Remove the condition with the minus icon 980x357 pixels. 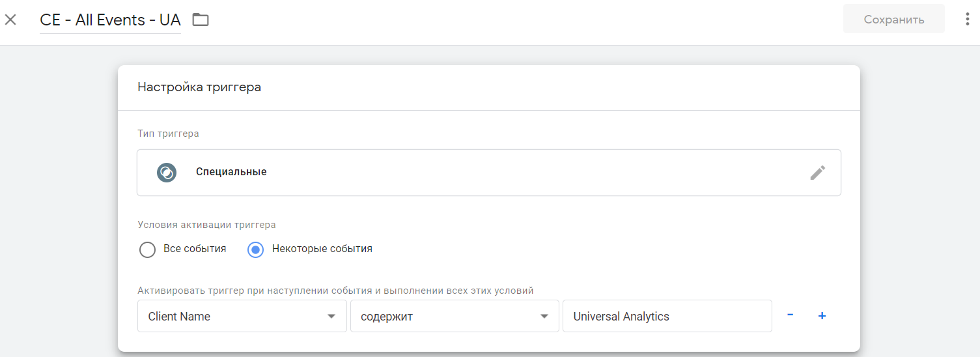pos(790,315)
